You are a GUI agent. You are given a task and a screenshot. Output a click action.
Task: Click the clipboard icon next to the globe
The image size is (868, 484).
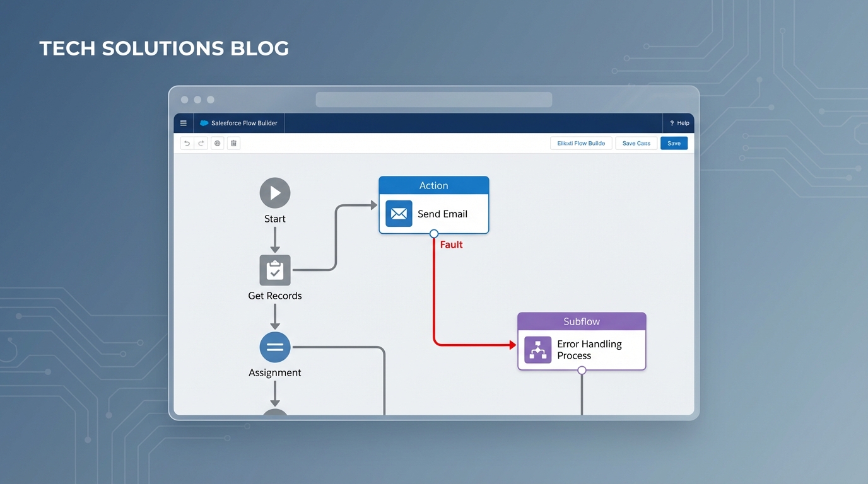pos(233,143)
